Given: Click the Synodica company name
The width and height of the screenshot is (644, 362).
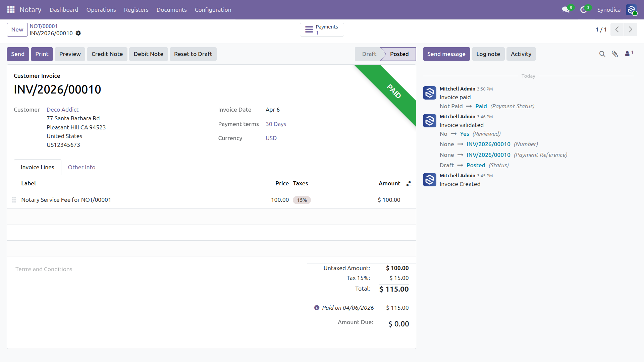Looking at the screenshot, I should click(x=609, y=10).
